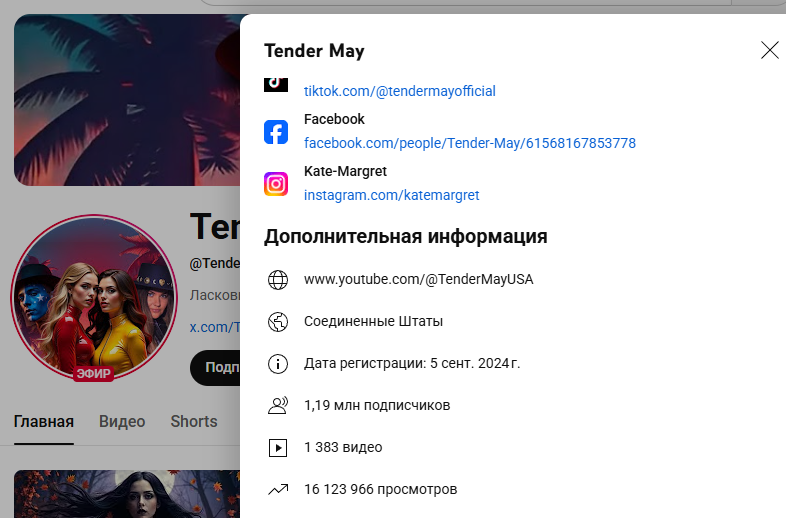Click the Facebook label above its link
The width and height of the screenshot is (786, 518).
(x=334, y=119)
